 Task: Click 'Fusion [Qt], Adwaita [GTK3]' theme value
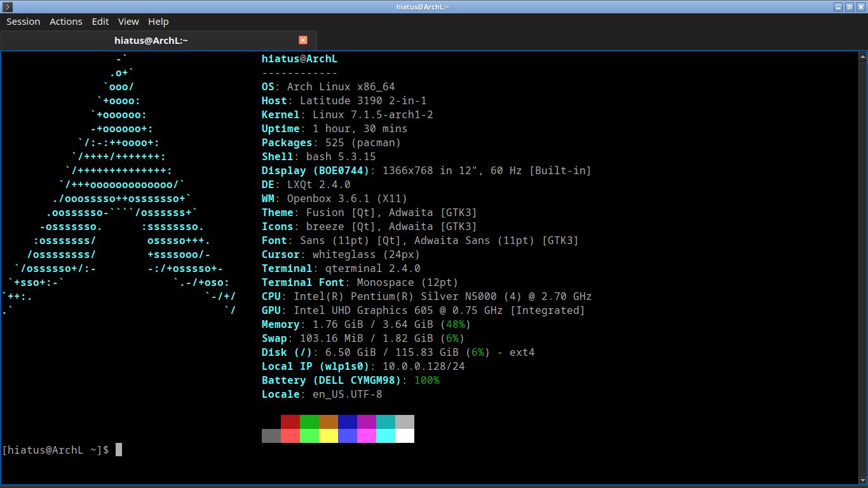392,213
